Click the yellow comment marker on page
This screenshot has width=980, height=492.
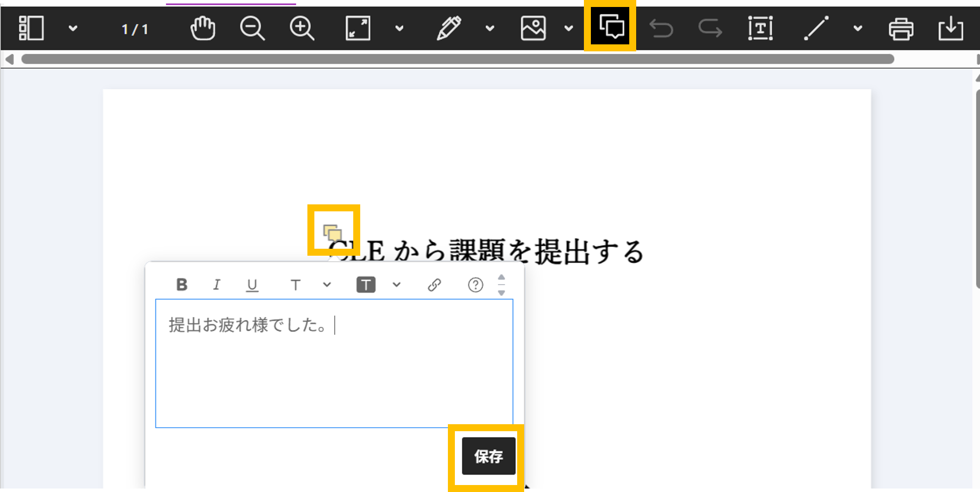point(333,233)
